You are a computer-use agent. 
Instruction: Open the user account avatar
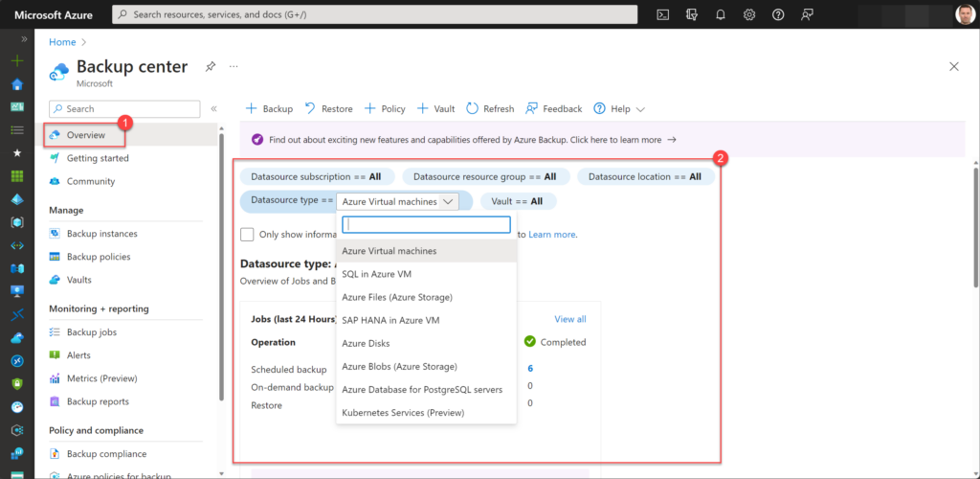(965, 14)
